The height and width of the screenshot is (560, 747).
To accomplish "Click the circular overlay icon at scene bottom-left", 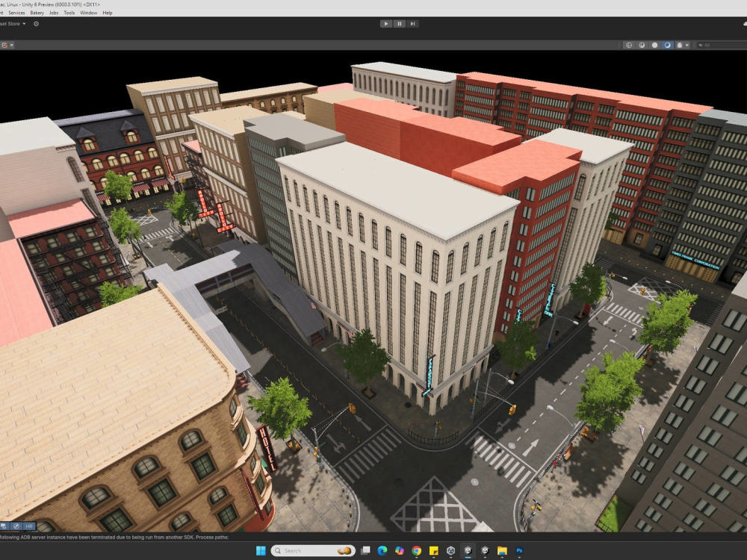I will pyautogui.click(x=16, y=526).
